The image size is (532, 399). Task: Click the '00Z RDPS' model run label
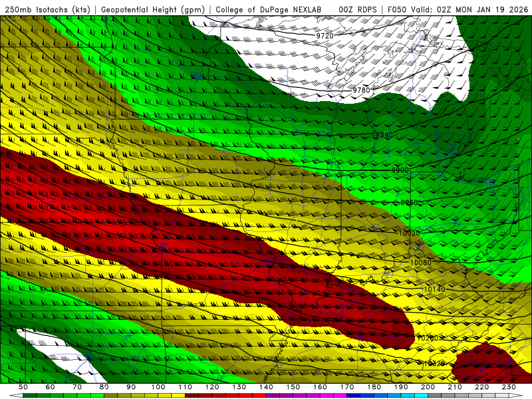point(357,9)
